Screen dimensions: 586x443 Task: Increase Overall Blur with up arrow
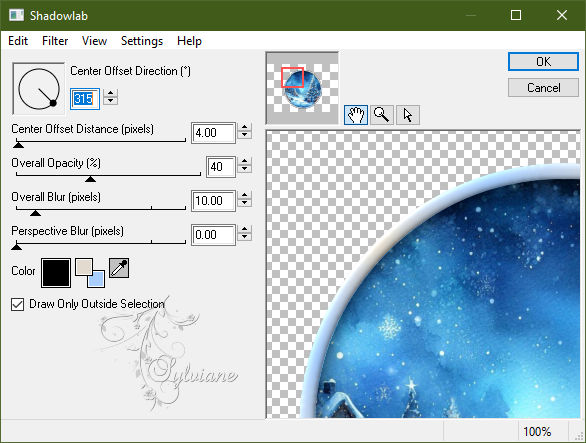244,195
